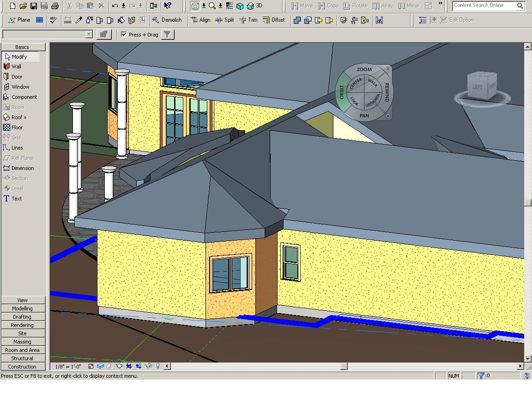Click the ORBIT wedge on the steering wheel
532x399 pixels.
tap(342, 92)
